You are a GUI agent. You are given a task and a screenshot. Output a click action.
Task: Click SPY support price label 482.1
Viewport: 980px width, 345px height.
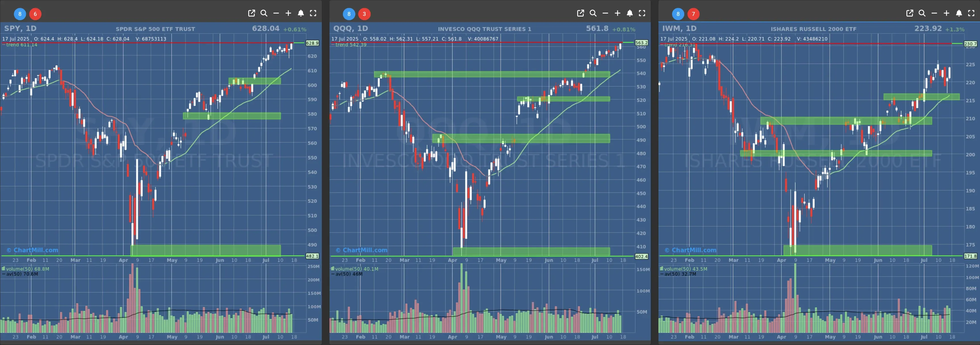(x=312, y=256)
